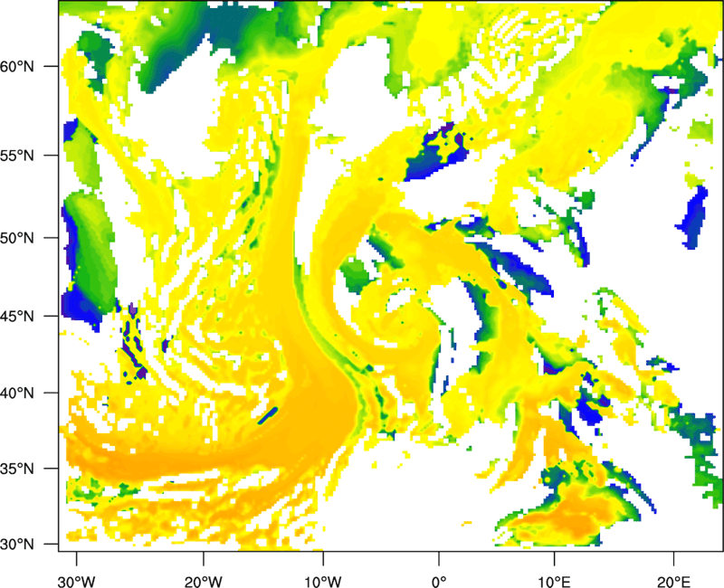Click the 60°N latitude label

(16, 67)
